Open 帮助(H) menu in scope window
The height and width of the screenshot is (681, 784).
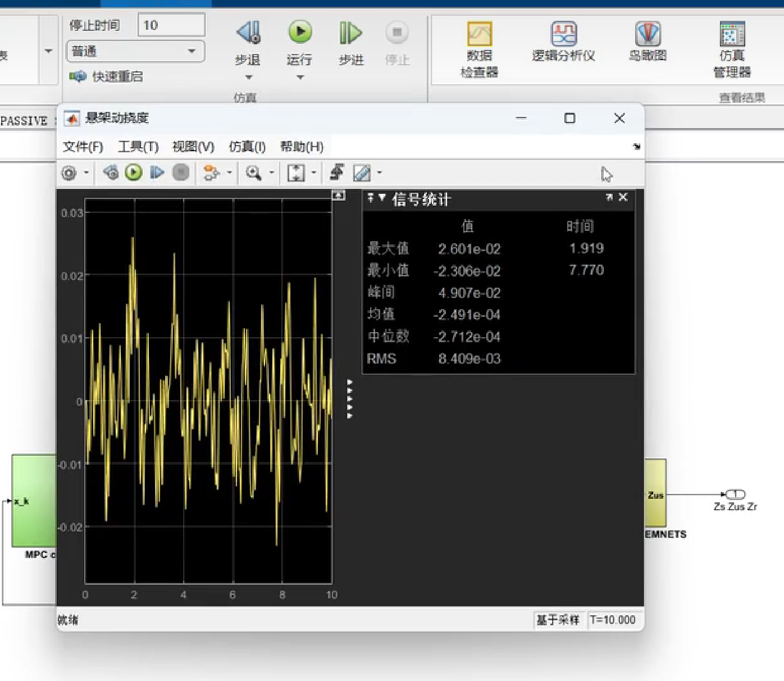point(302,147)
